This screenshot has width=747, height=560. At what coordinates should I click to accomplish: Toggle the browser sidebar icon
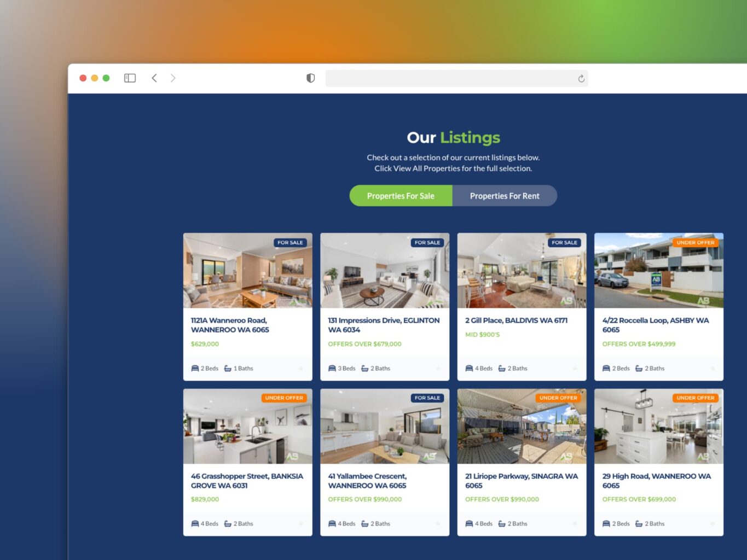pos(130,78)
